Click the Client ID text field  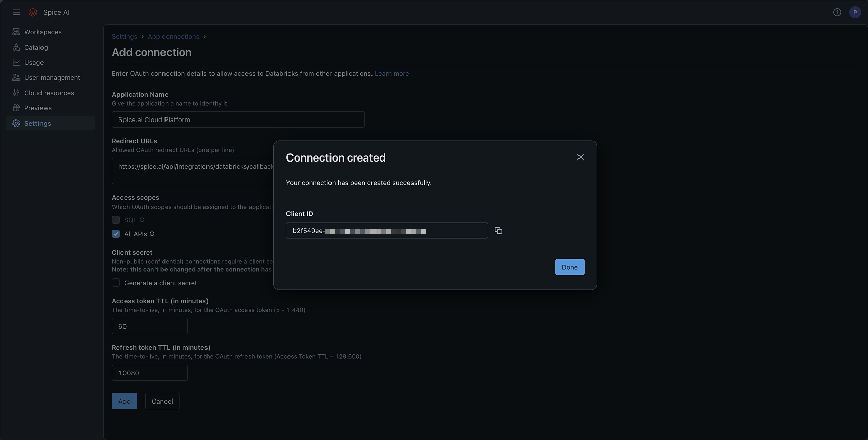(387, 231)
